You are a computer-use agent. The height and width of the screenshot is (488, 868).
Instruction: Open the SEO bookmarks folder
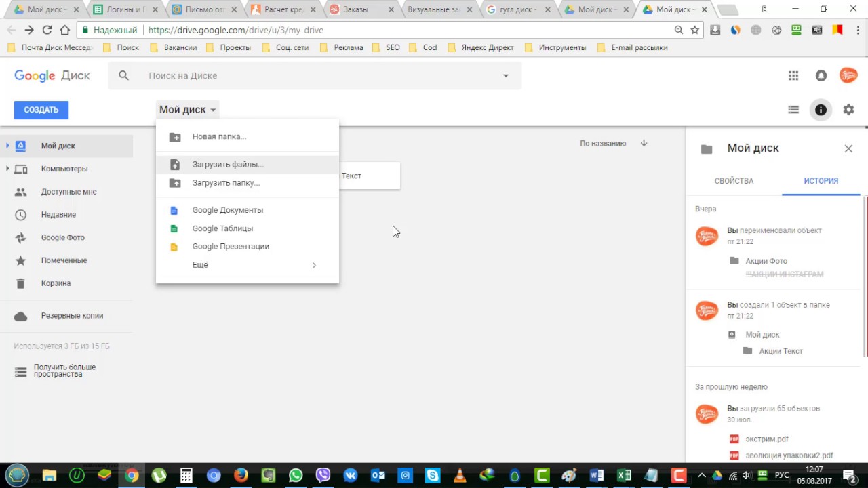click(385, 47)
